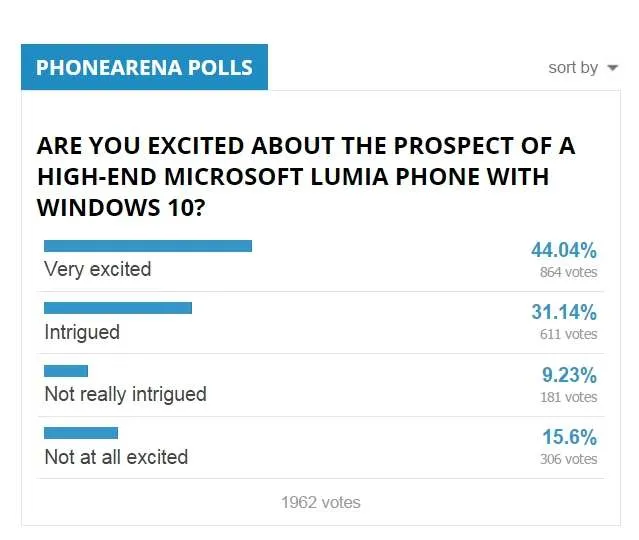639x540 pixels.
Task: Click the 9.23% result percentage
Action: click(x=569, y=375)
